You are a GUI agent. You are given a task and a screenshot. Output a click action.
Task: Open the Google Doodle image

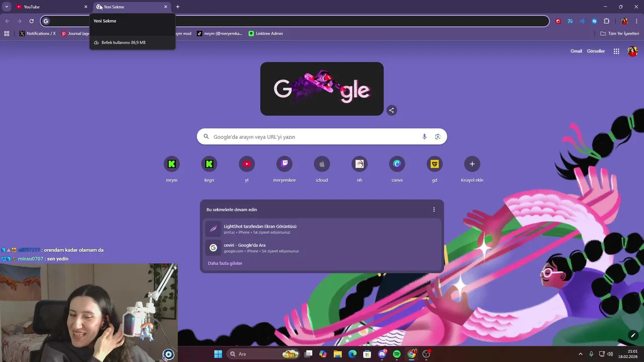322,89
